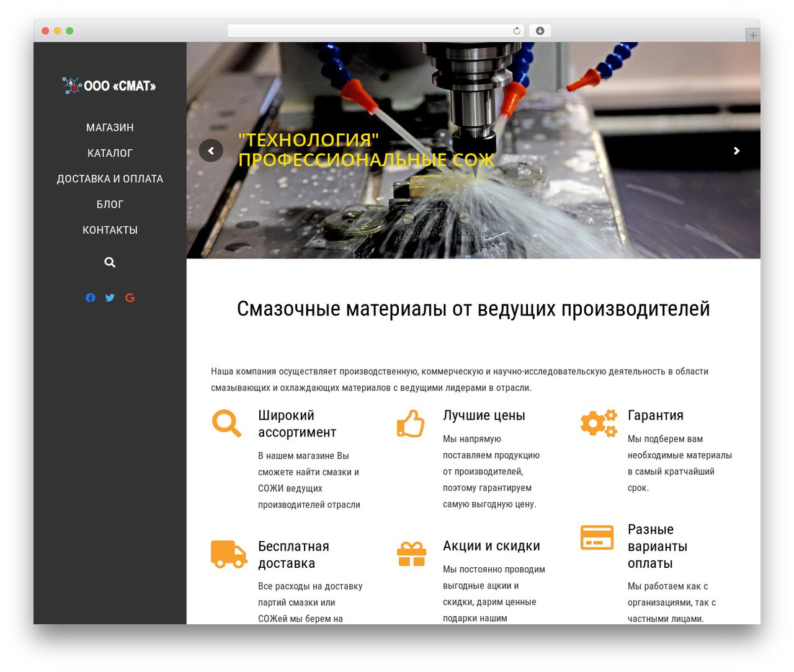The image size is (794, 672).
Task: Click the gears icon beside Гарантия
Action: coord(599,423)
